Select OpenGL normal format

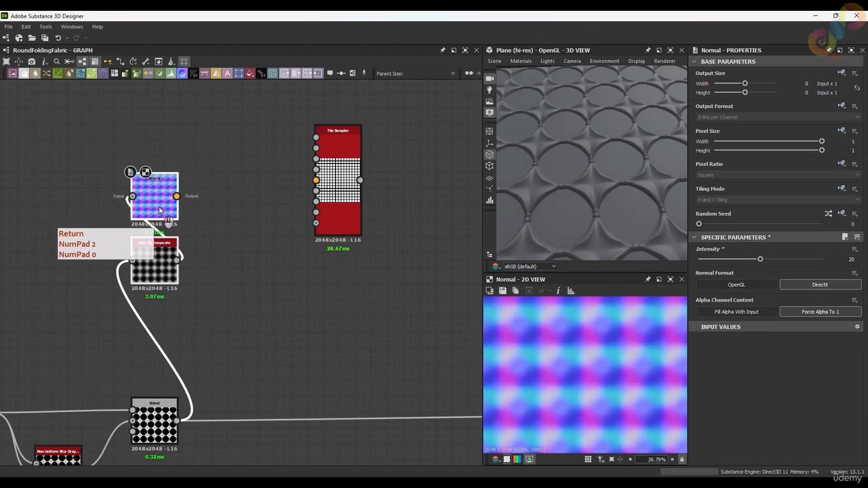(x=736, y=285)
